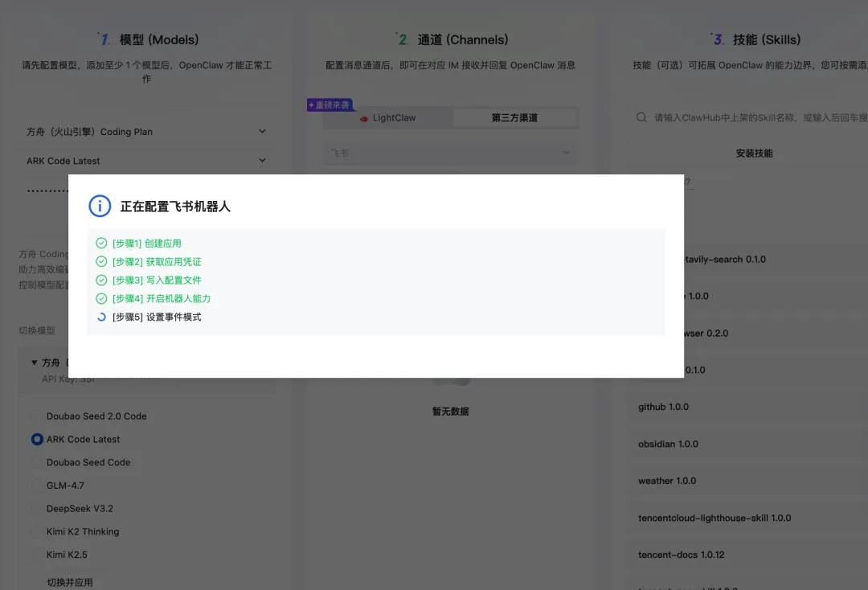Click the tavily-search 0.1.0 skill row

pos(776,259)
